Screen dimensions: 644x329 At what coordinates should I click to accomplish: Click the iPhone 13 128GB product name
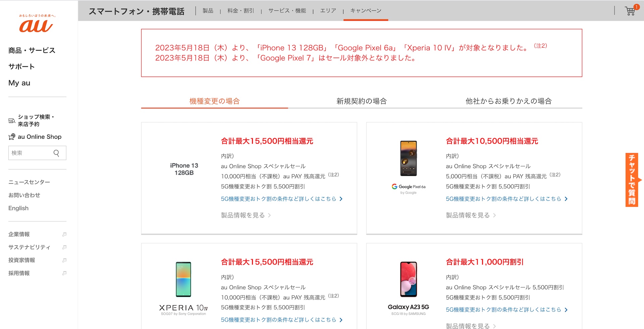(184, 169)
